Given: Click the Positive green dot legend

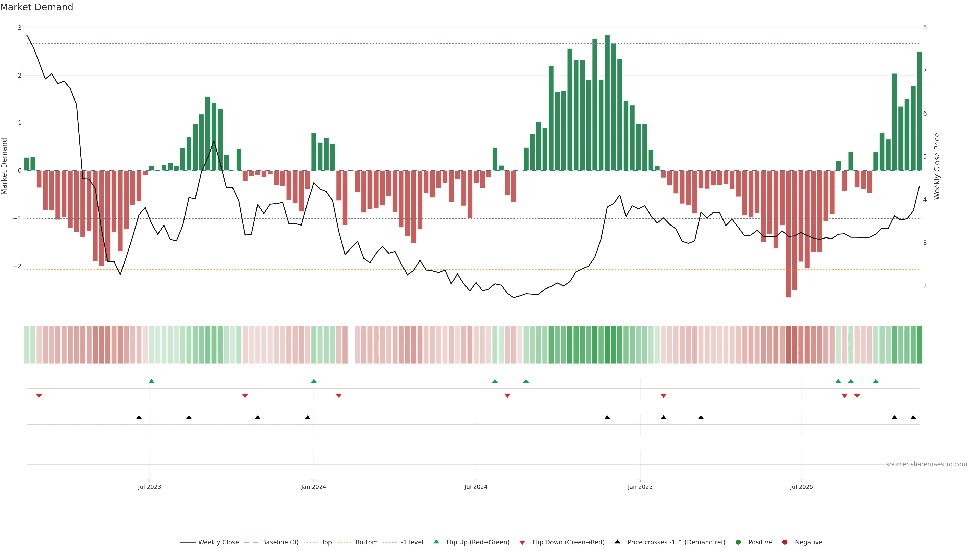Looking at the screenshot, I should pyautogui.click(x=738, y=542).
